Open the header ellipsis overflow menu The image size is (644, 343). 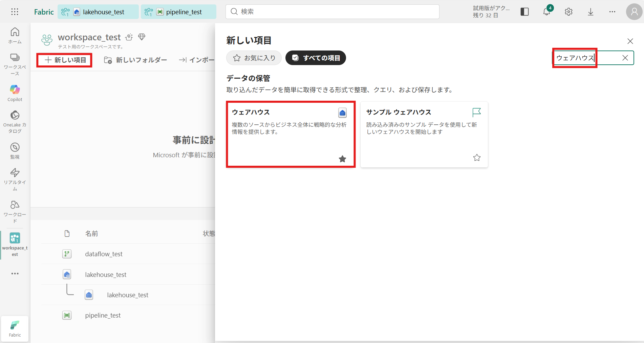[x=612, y=12]
